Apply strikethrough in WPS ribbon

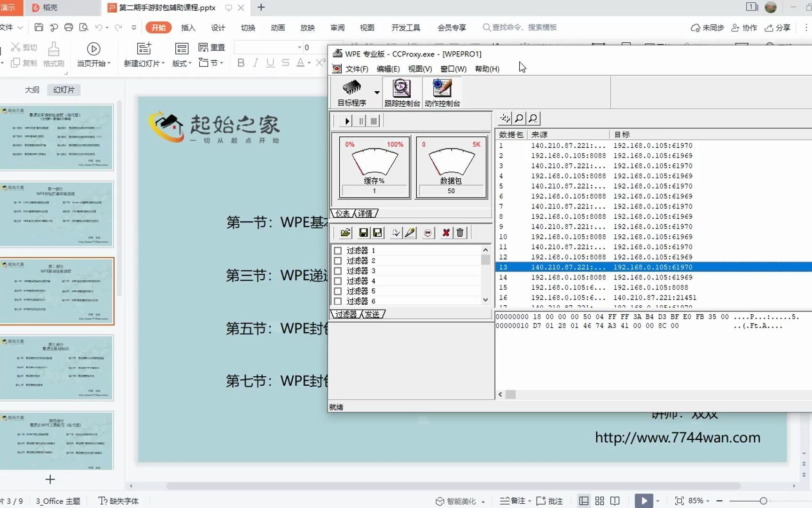(285, 63)
